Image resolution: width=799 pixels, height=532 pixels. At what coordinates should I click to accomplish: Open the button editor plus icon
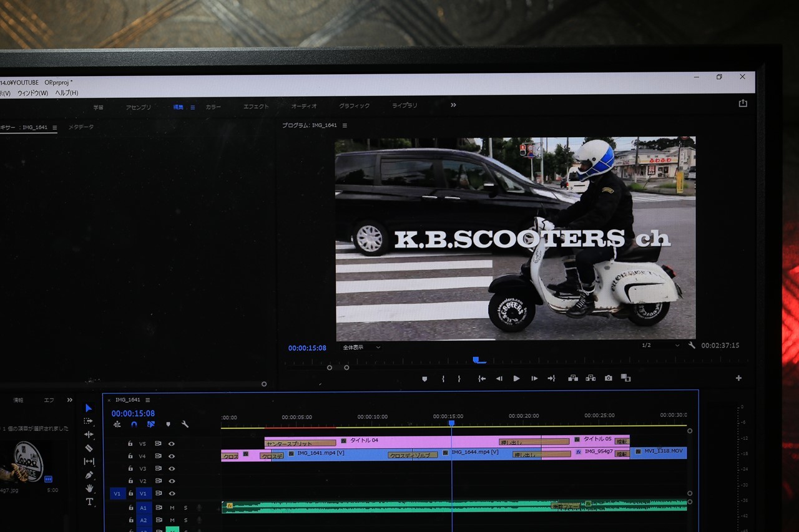(x=739, y=378)
